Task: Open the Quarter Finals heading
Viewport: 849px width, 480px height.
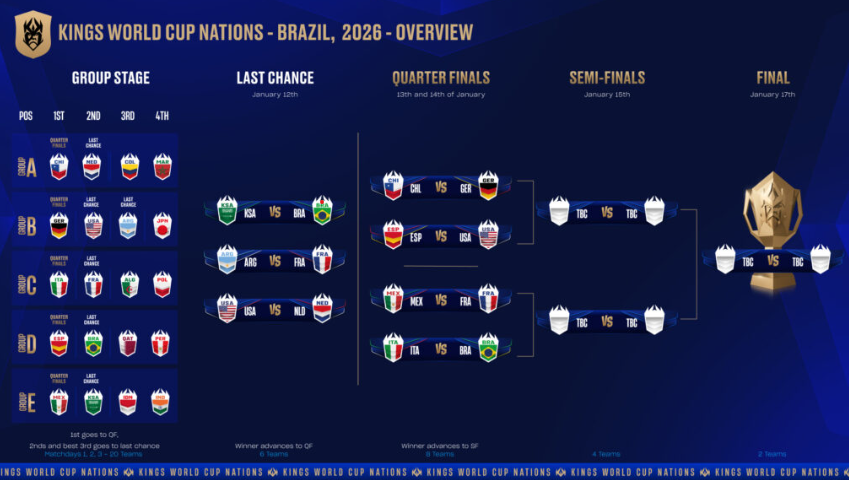Action: point(440,78)
